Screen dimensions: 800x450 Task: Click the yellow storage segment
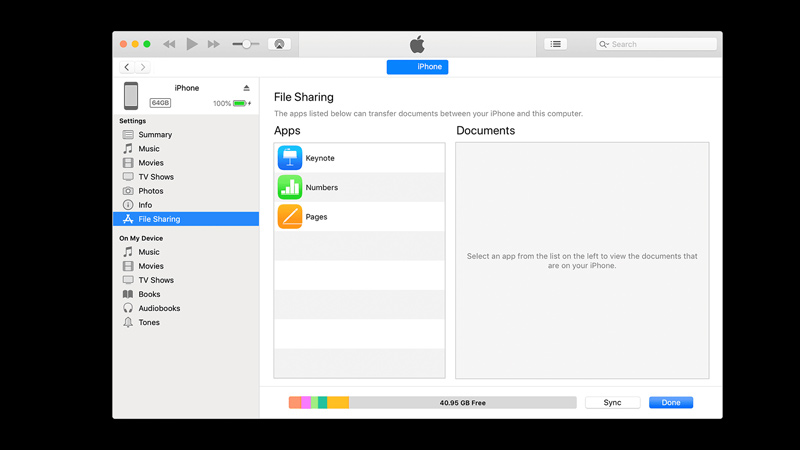click(x=338, y=403)
